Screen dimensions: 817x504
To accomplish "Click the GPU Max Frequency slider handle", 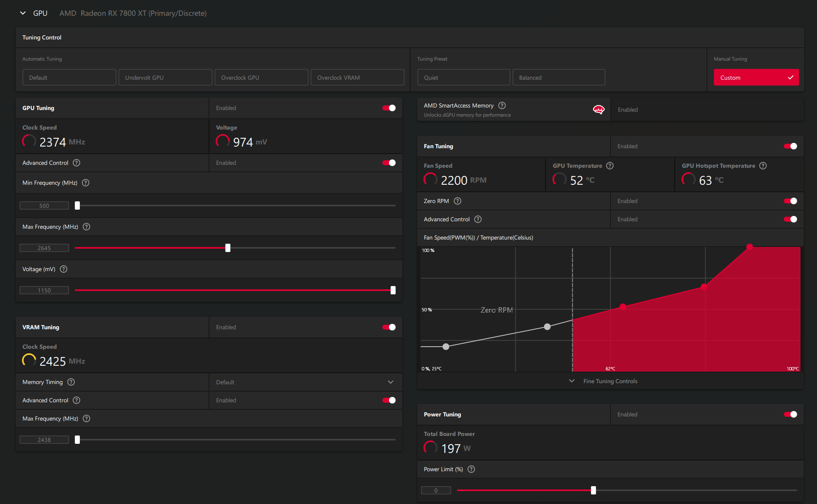I will (x=228, y=248).
